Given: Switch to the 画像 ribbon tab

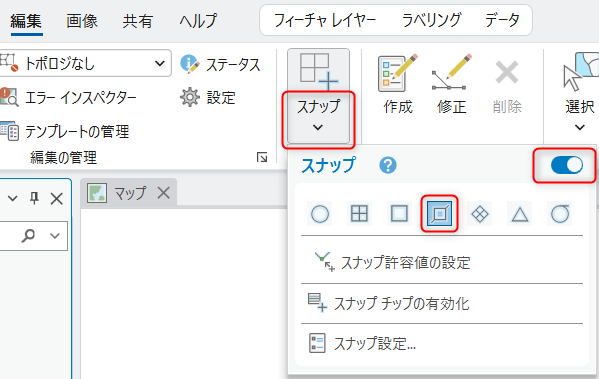Looking at the screenshot, I should (82, 21).
